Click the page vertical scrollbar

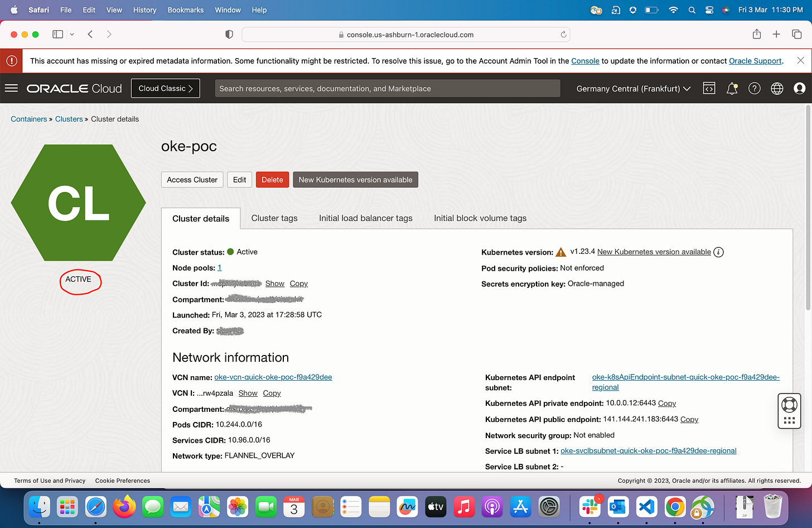(808, 207)
